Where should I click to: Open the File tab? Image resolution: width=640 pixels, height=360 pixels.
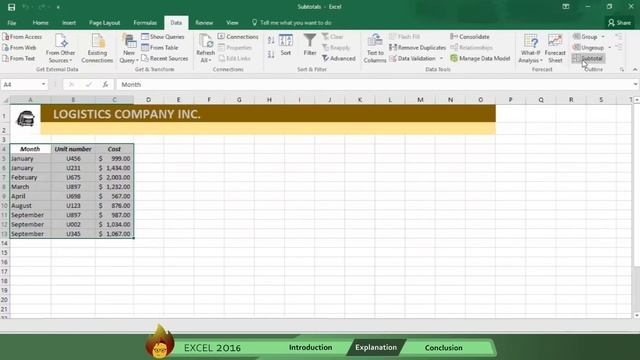11,23
